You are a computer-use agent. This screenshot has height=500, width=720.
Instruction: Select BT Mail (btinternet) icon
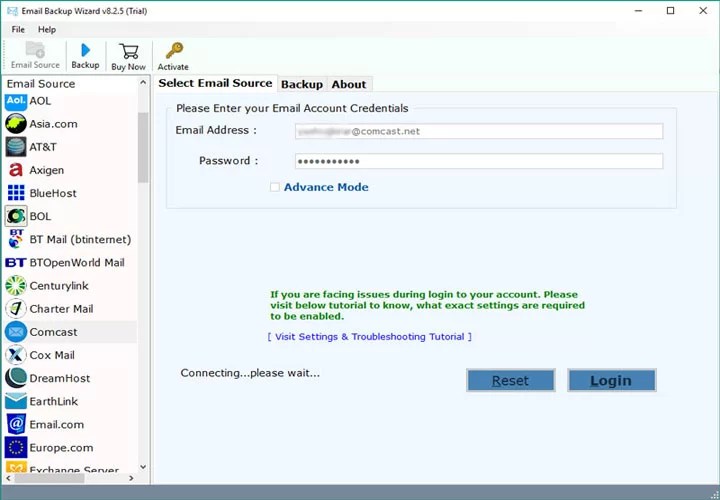pos(16,239)
